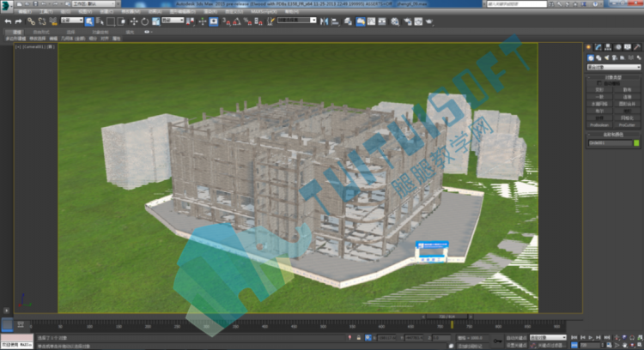Viewport: 644px width, 350px height.
Task: Open the MAXScript menu
Action: point(264,11)
